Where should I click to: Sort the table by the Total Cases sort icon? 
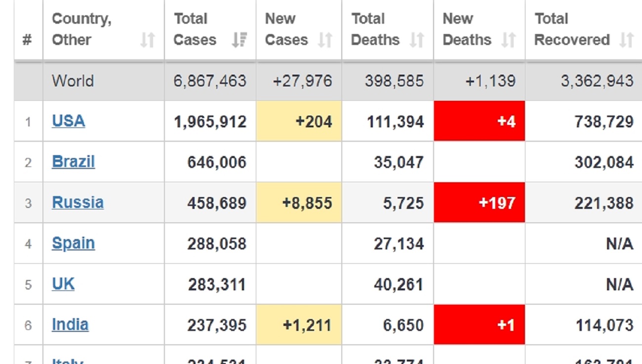tap(240, 40)
